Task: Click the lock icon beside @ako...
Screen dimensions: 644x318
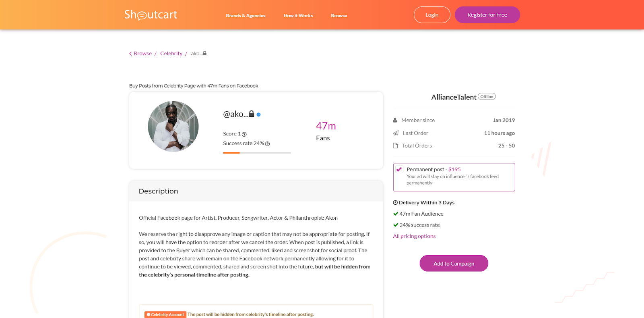Action: [x=252, y=114]
